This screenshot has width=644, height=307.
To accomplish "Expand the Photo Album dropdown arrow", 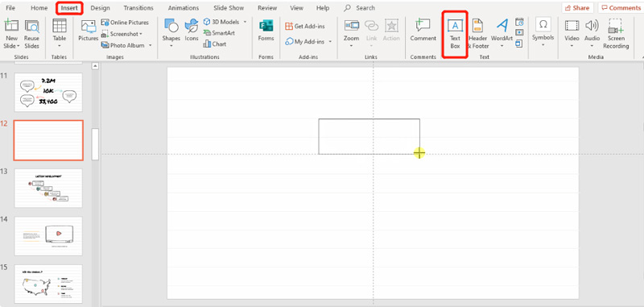I will pos(150,45).
